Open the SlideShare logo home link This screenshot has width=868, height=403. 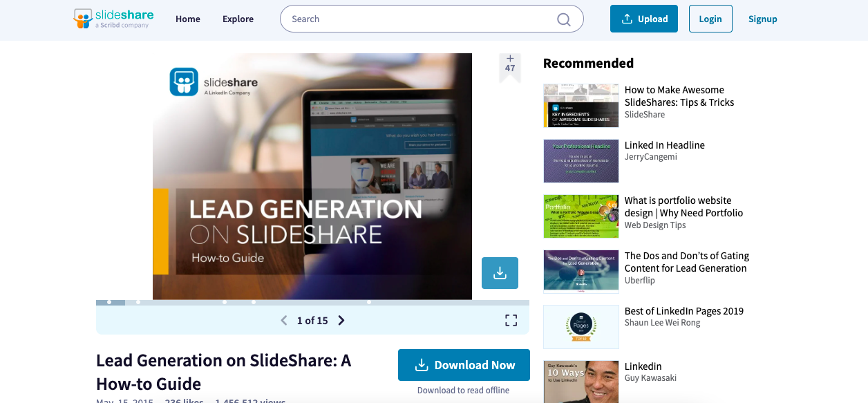click(x=113, y=19)
